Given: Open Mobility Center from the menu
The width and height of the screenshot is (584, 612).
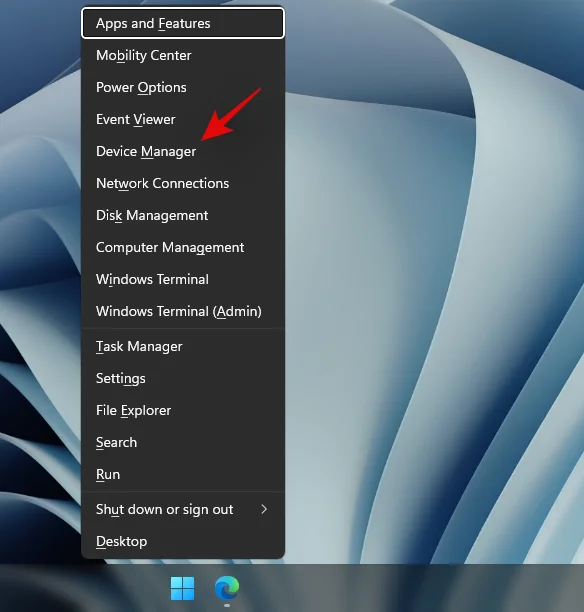Looking at the screenshot, I should (183, 55).
